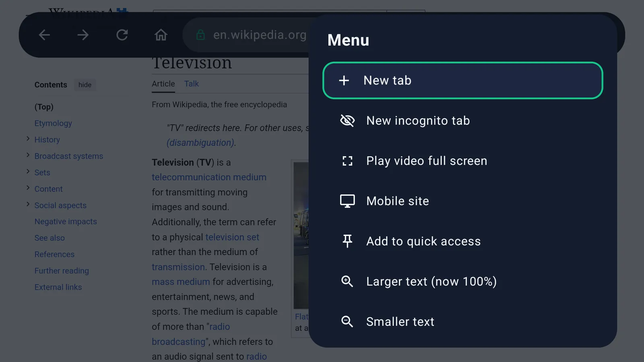Click the plus icon beside New tab
This screenshot has width=644, height=362.
(344, 80)
